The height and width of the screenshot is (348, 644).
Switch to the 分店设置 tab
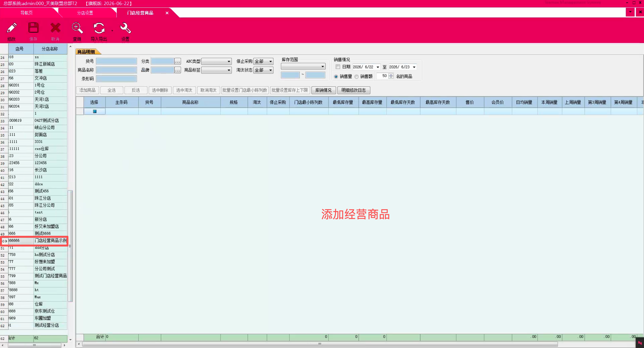pyautogui.click(x=85, y=13)
